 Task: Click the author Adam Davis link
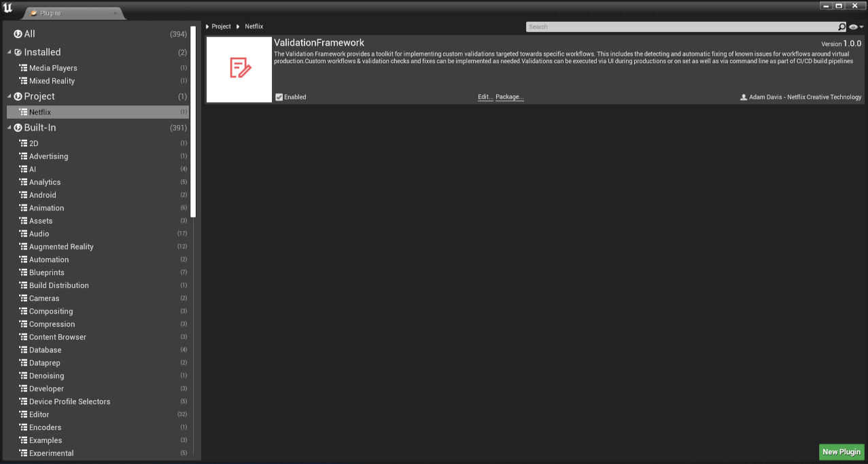(805, 97)
